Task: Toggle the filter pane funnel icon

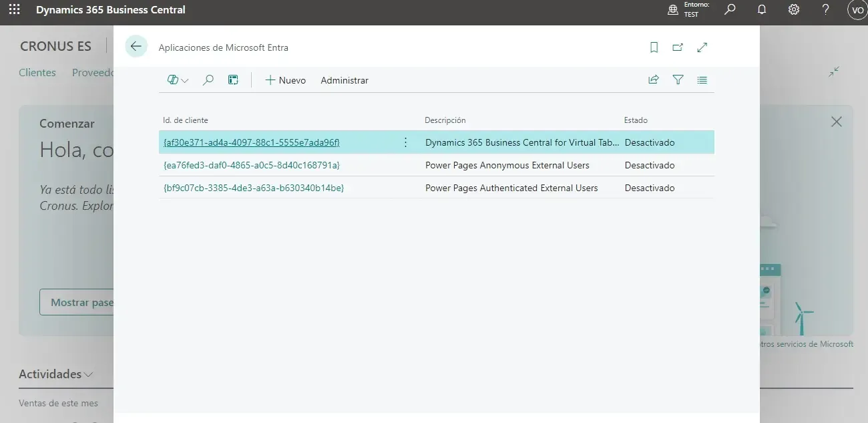Action: click(678, 80)
